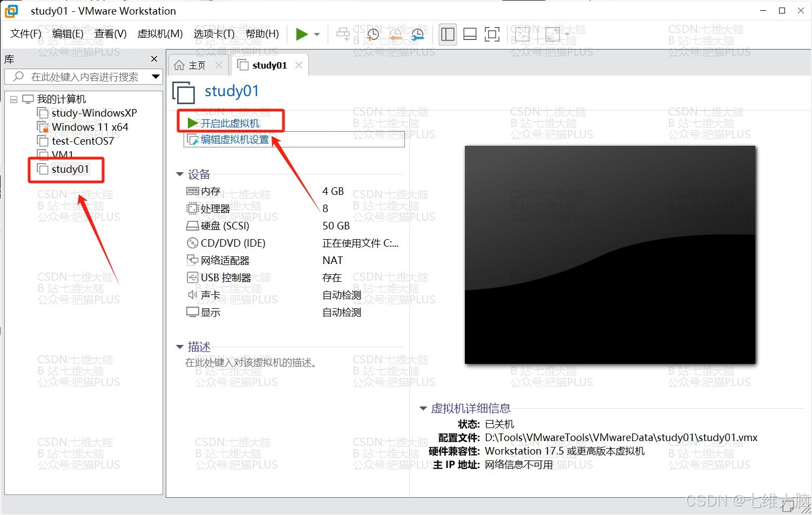
Task: Collapse the 设备 section
Action: pos(180,174)
